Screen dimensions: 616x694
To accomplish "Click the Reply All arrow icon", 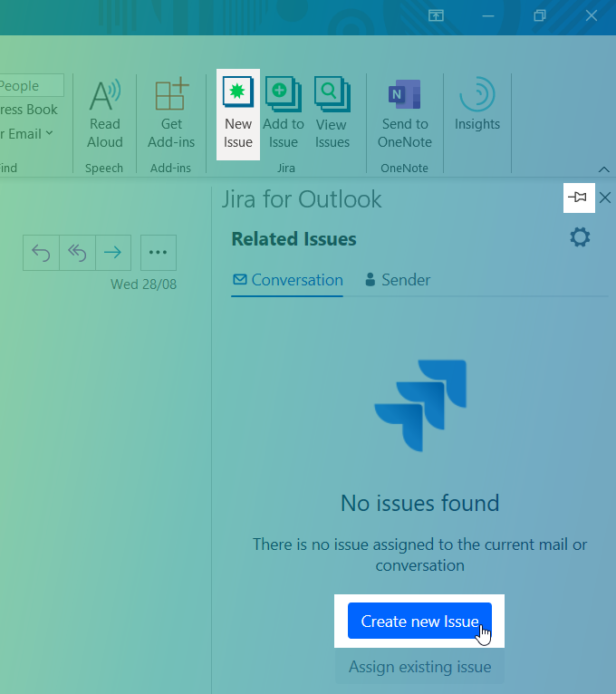I will (77, 253).
